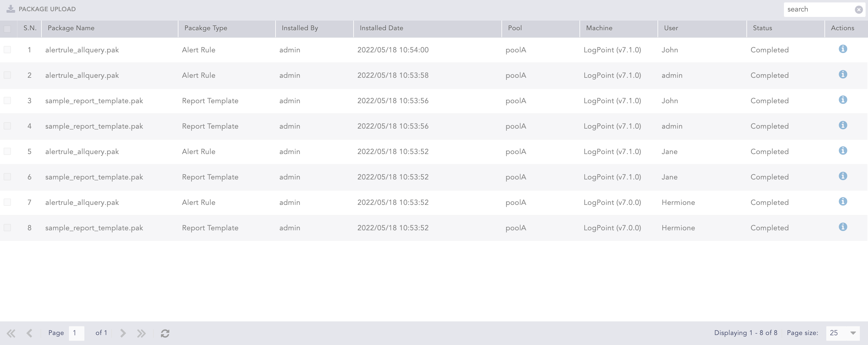
Task: Click the previous page arrow
Action: (30, 333)
